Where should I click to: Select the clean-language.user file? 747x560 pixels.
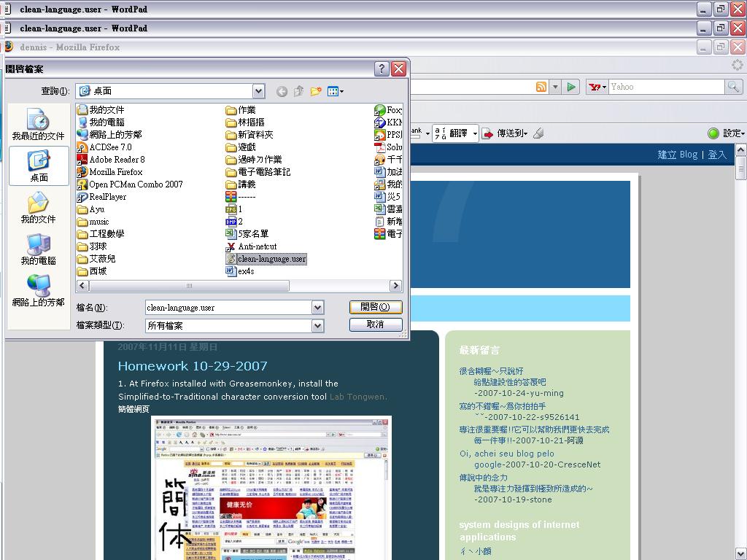point(266,259)
